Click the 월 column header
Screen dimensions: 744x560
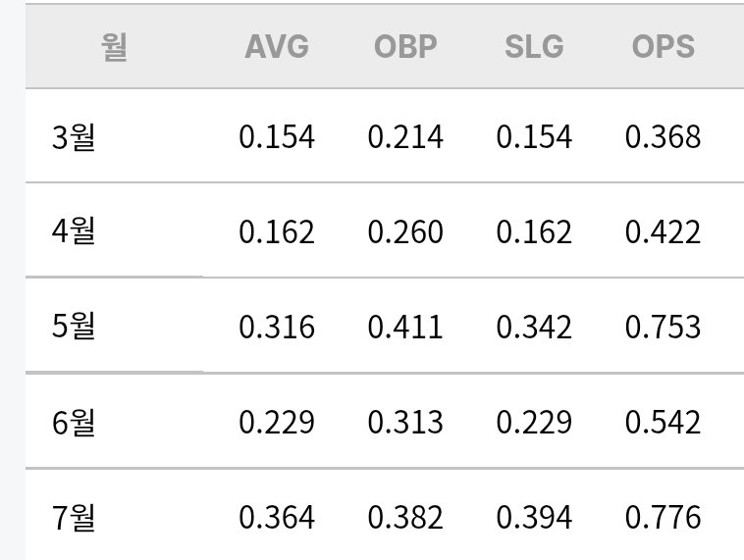click(x=115, y=46)
